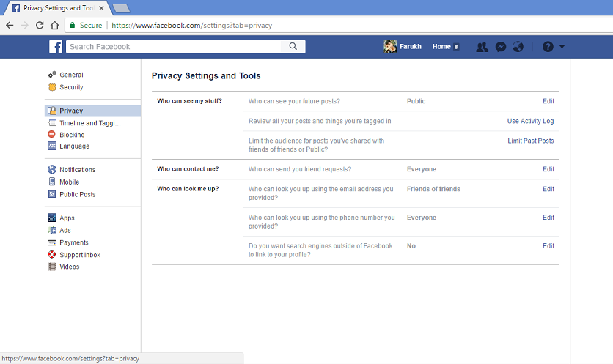The image size is (613, 364).
Task: Open Videos settings label
Action: click(69, 267)
